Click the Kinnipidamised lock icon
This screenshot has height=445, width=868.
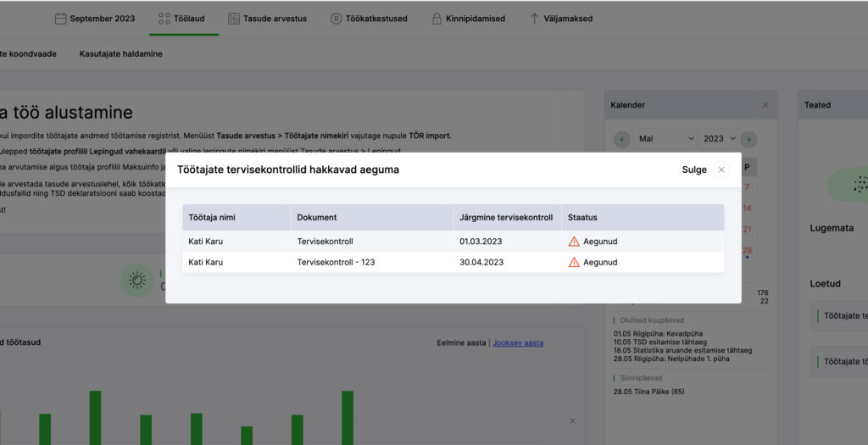coord(437,19)
